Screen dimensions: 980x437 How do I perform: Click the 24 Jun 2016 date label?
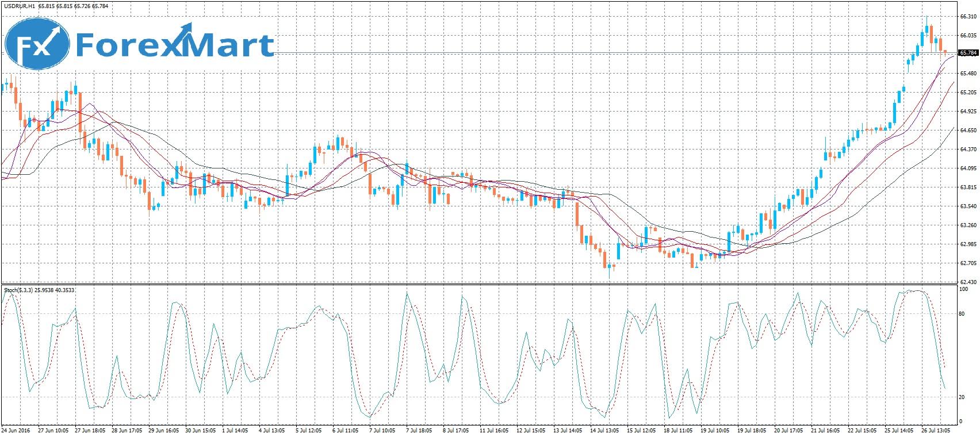[x=16, y=430]
